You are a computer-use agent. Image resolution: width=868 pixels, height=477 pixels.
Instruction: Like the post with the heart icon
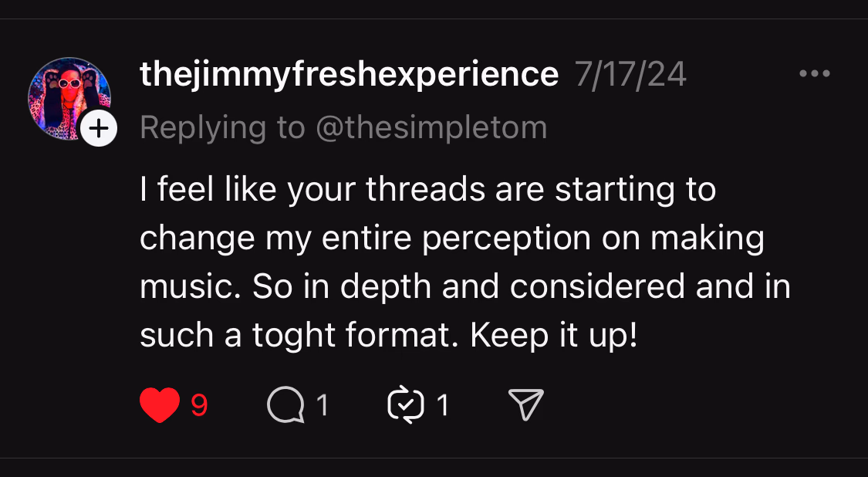pos(160,405)
